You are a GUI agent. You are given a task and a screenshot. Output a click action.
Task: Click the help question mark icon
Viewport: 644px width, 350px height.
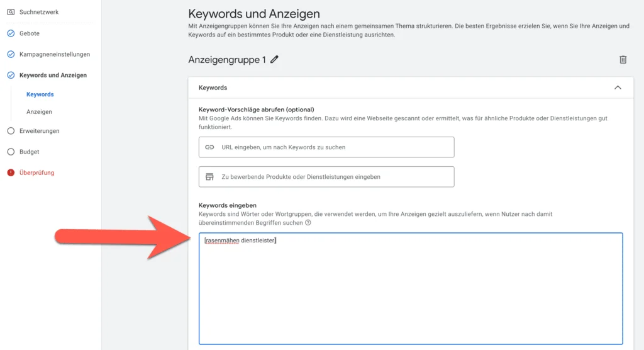tap(308, 222)
